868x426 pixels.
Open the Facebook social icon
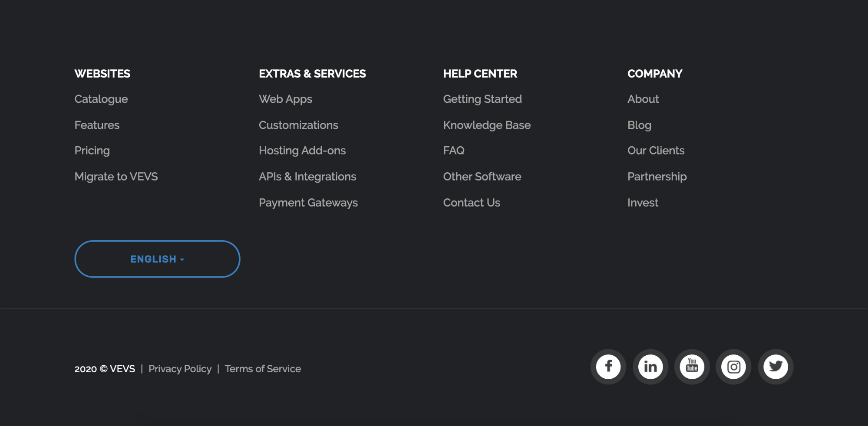608,367
